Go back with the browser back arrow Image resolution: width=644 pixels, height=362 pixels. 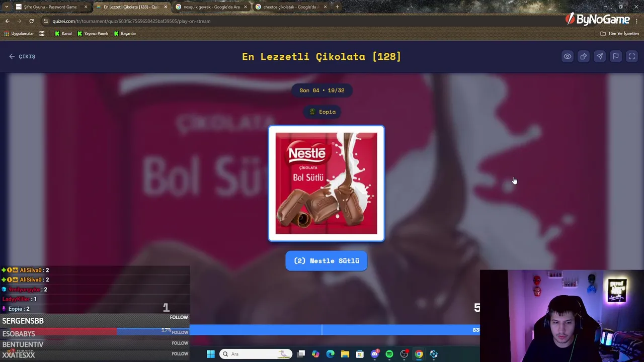[7, 21]
